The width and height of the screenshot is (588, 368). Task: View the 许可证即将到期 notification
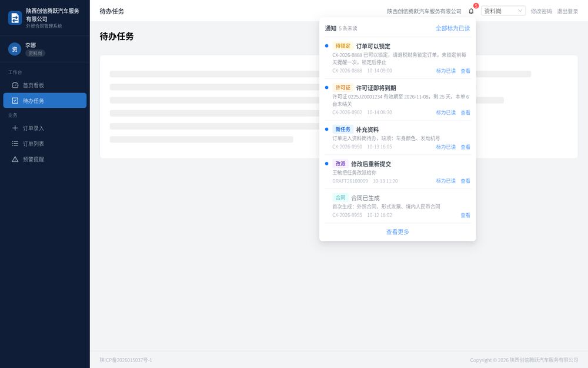465,112
